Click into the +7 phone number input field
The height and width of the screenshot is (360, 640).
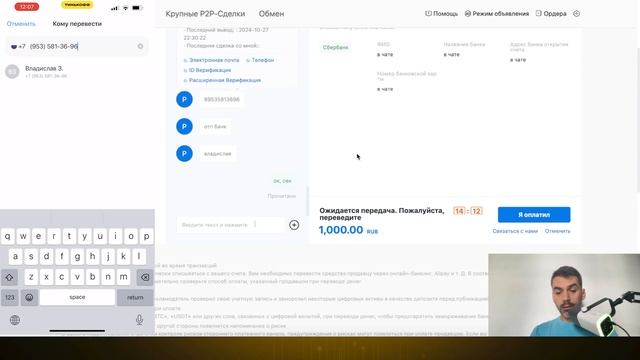77,46
